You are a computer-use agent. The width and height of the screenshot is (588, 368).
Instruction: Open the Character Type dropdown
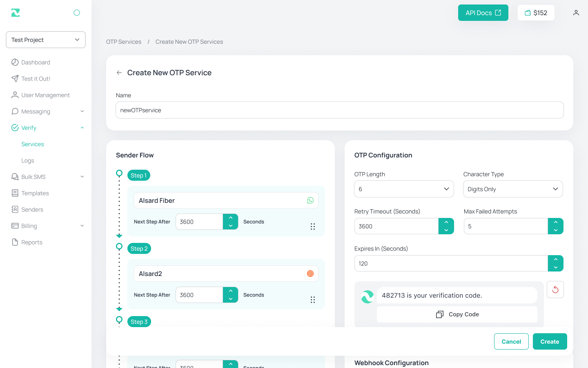[513, 189]
